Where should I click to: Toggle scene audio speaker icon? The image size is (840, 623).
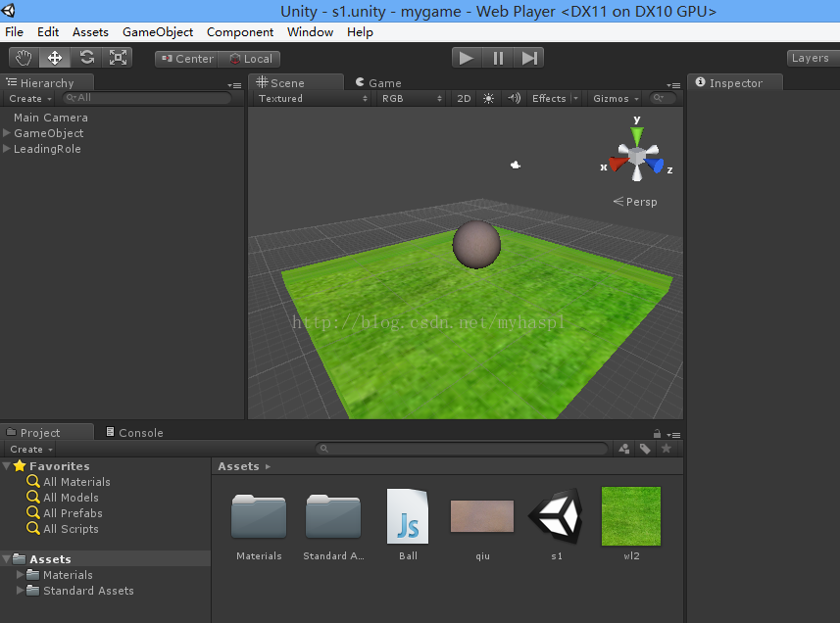(514, 99)
